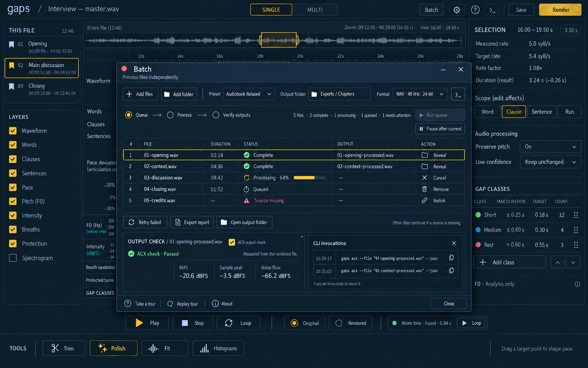Click Stop in transport bar
This screenshot has width=588, height=368.
click(x=193, y=323)
